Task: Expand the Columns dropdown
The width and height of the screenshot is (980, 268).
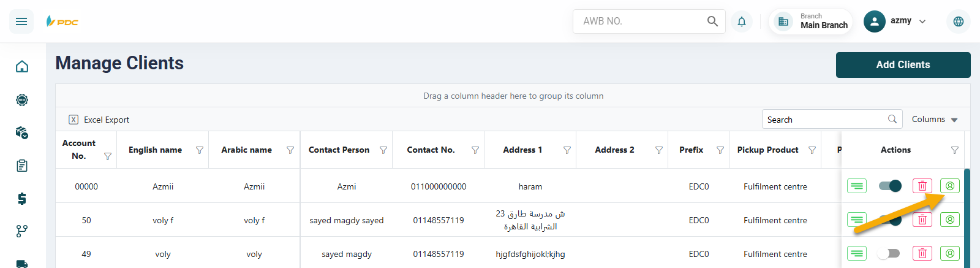Action: click(935, 120)
